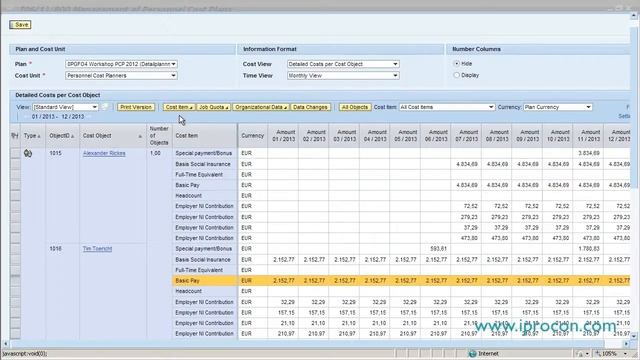Click the Amount 01 / 2013 column header

point(283,136)
